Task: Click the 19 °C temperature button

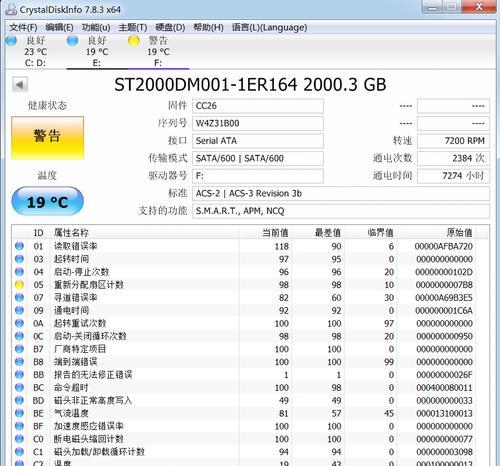Action: [47, 201]
